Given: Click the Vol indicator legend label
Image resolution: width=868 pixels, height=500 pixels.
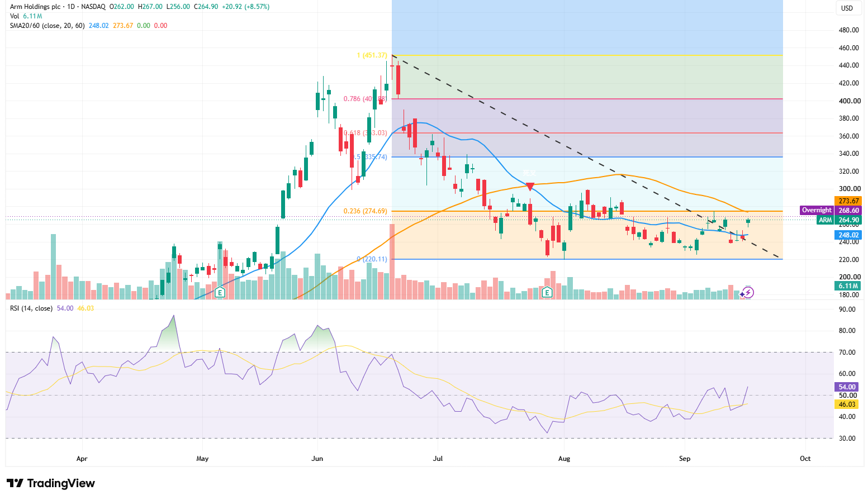Looking at the screenshot, I should (x=15, y=16).
